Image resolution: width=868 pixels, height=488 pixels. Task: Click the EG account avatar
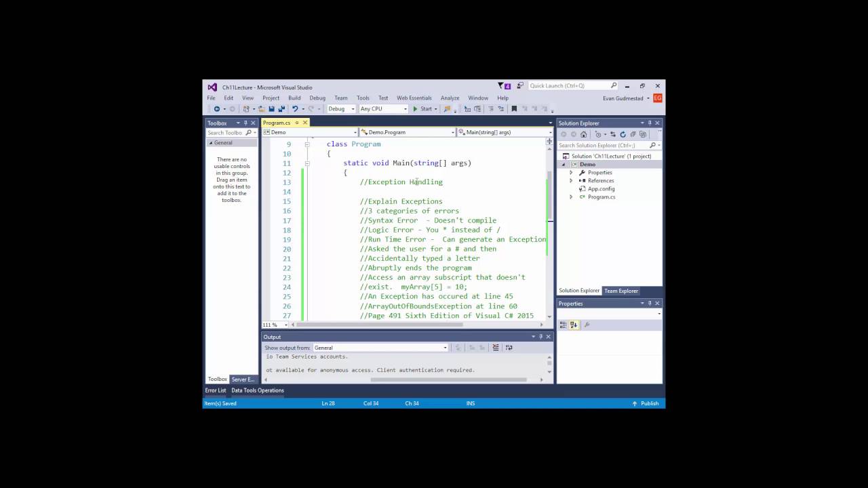tap(658, 98)
